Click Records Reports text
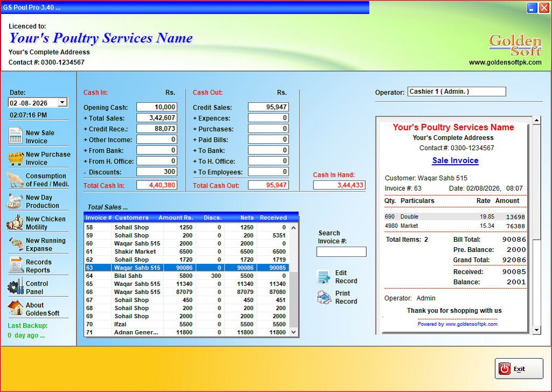This screenshot has width=552, height=392. click(x=39, y=266)
